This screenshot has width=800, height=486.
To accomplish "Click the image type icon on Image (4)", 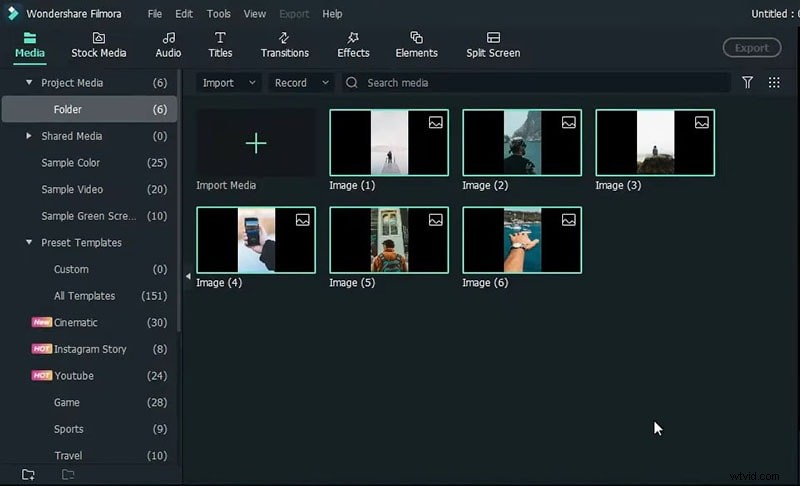I will [303, 220].
